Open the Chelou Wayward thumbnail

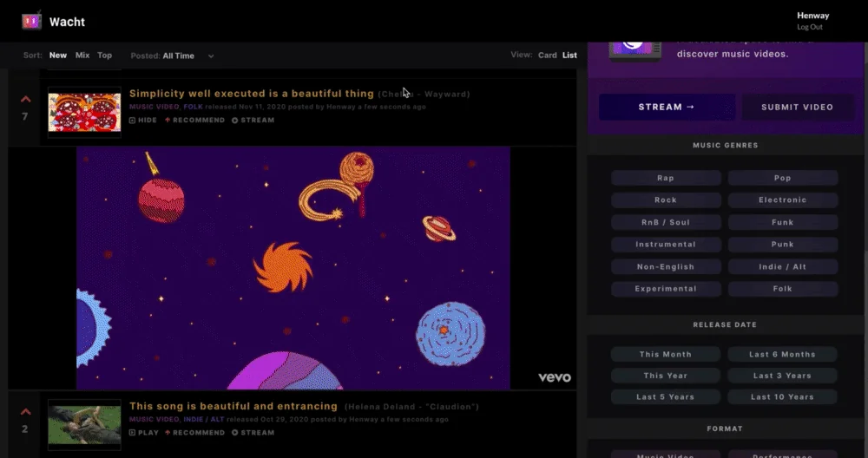(x=84, y=112)
